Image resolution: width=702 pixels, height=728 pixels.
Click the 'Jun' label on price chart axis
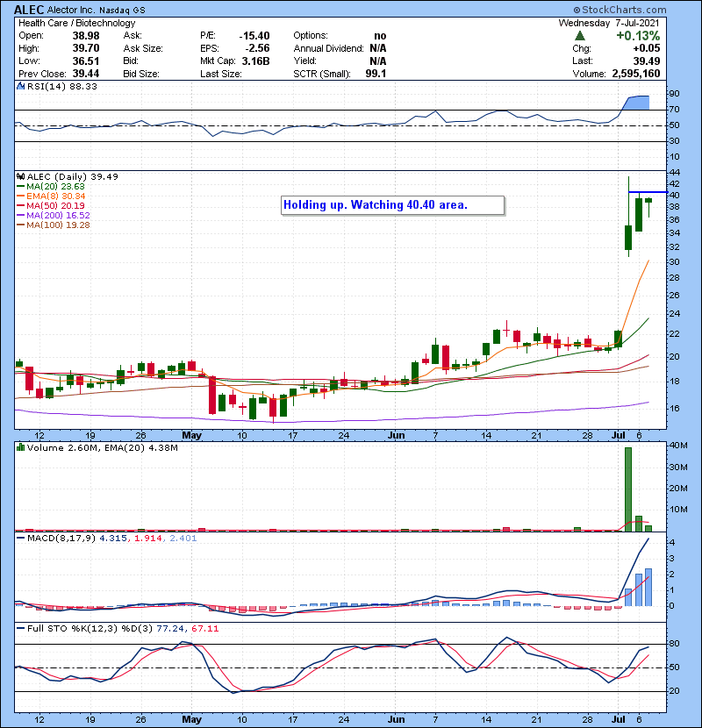tap(396, 436)
